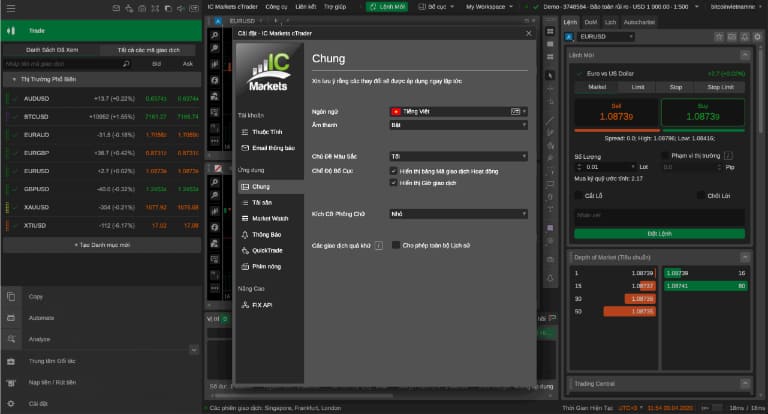
Task: Enable Cho phép toàn bộ Lịch sử
Action: coord(394,244)
